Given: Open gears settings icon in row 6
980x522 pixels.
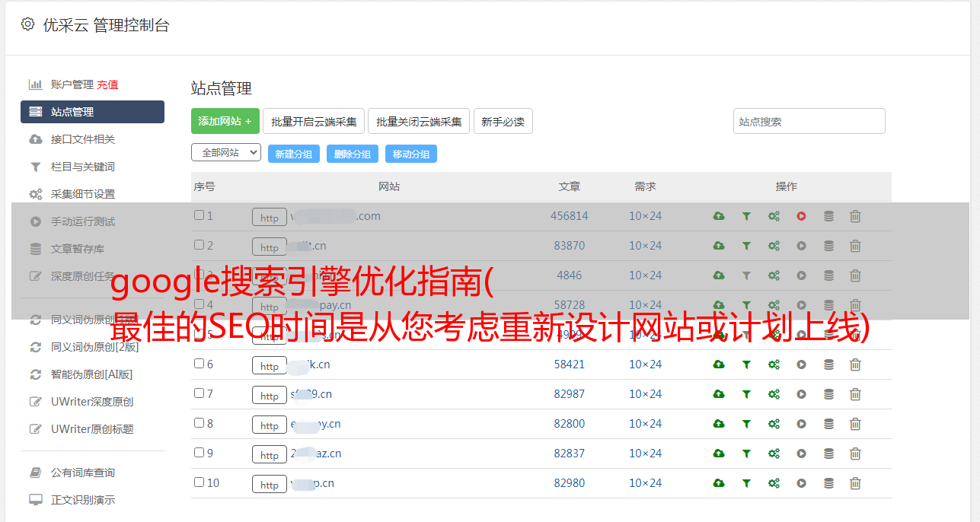Looking at the screenshot, I should click(774, 364).
